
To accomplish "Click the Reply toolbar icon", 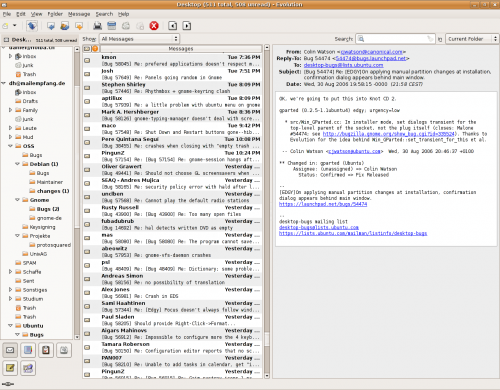I will 51,26.
